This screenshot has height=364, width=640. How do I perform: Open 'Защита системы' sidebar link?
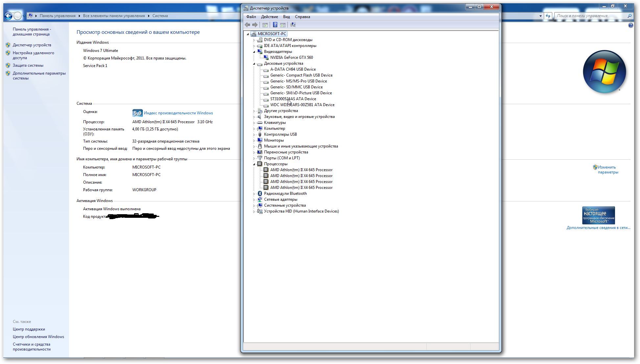tap(28, 65)
